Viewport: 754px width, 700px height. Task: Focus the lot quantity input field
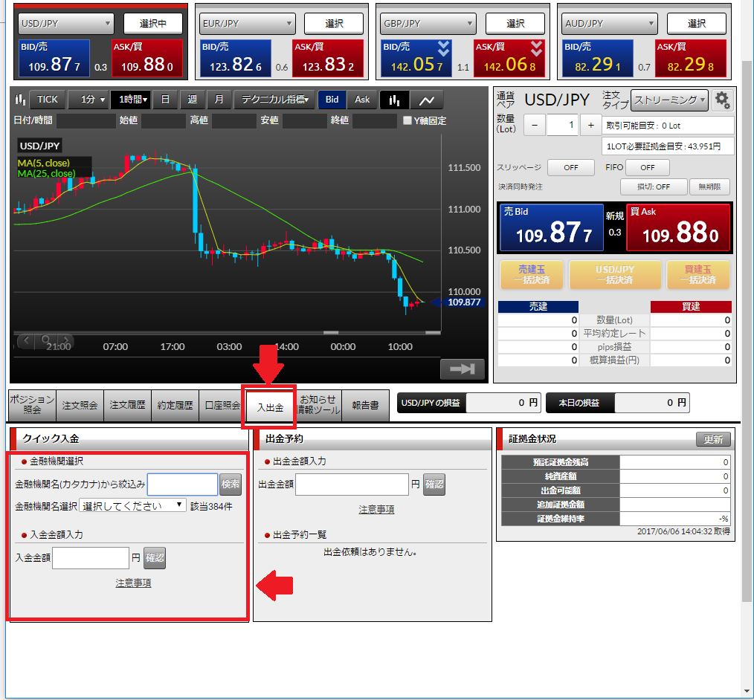562,126
